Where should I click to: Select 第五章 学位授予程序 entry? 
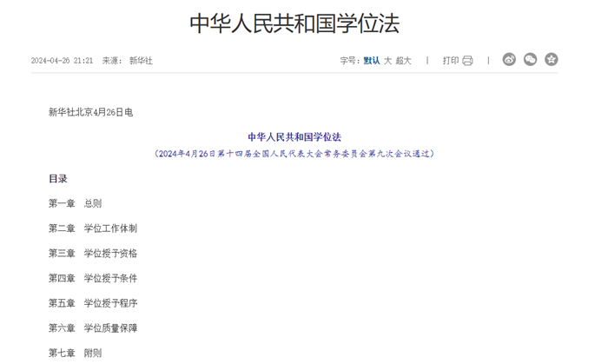point(93,303)
